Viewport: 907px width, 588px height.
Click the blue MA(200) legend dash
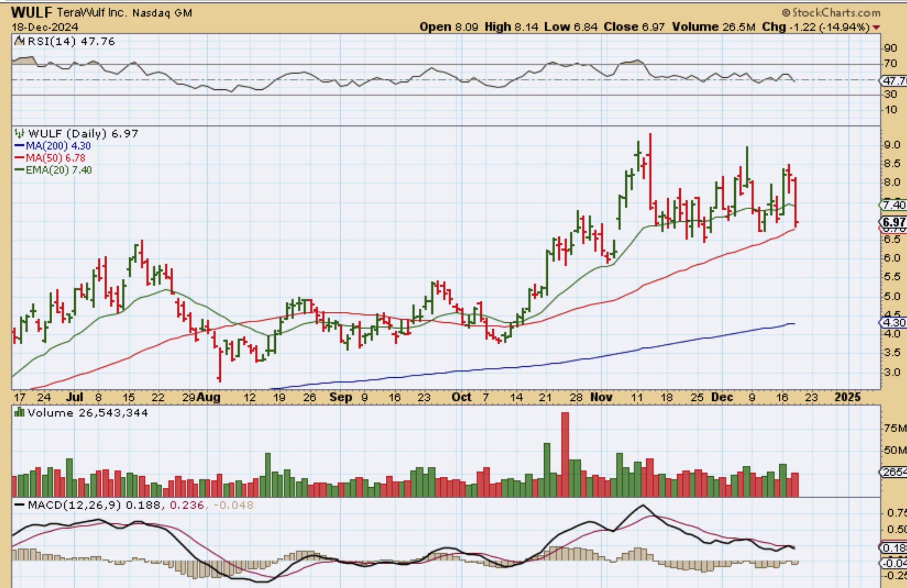[19, 146]
